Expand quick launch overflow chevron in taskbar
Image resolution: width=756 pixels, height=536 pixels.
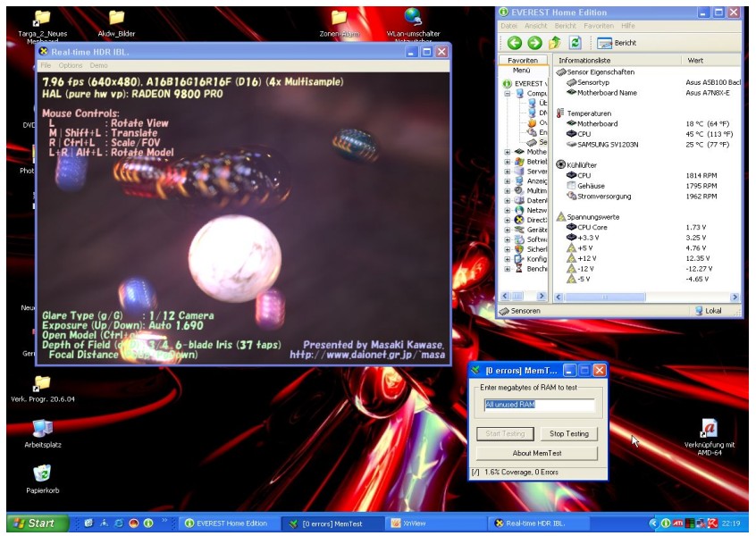[164, 521]
